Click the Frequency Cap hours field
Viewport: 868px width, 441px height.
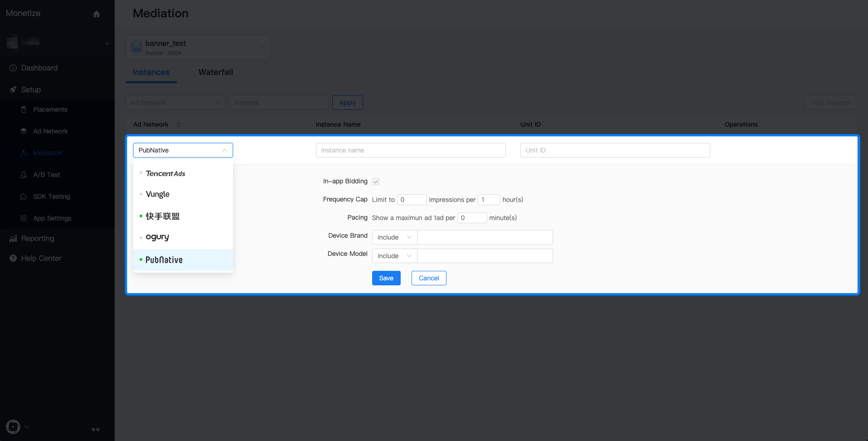coord(489,200)
